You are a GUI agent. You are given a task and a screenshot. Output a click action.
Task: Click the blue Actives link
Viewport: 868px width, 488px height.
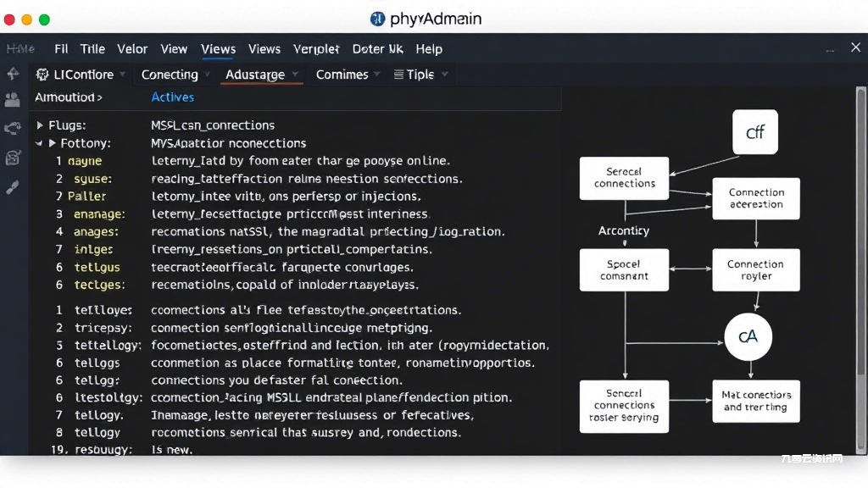(173, 97)
